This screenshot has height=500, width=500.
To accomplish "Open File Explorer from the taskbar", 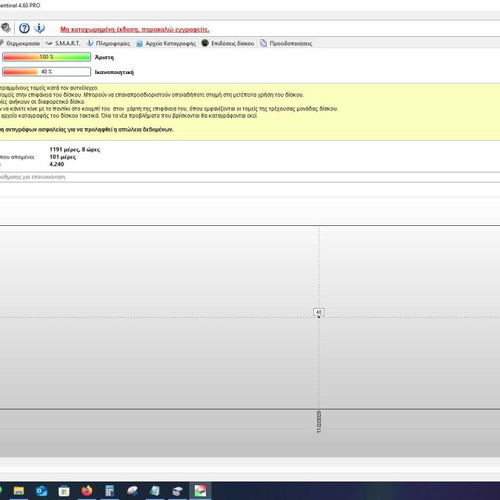I will 19,491.
